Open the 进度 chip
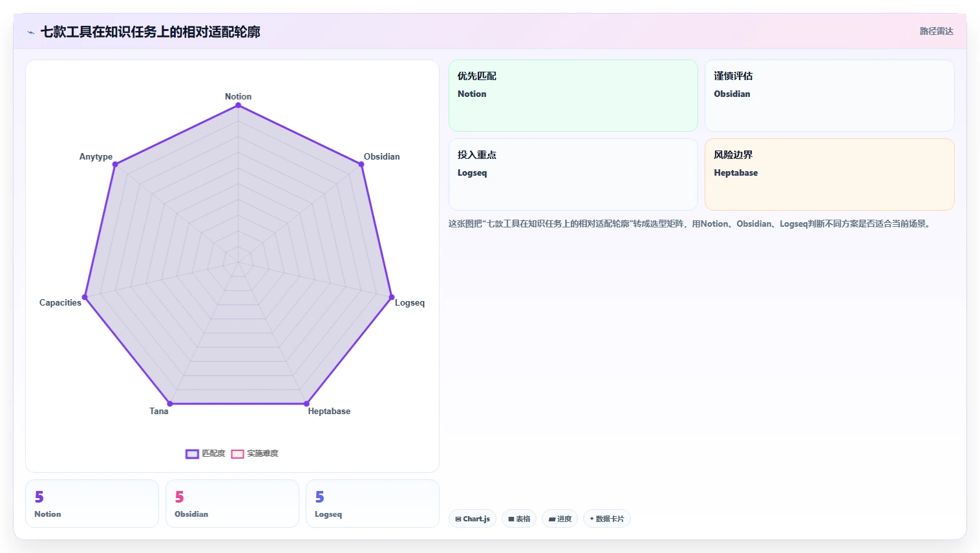The height and width of the screenshot is (553, 980). (560, 519)
